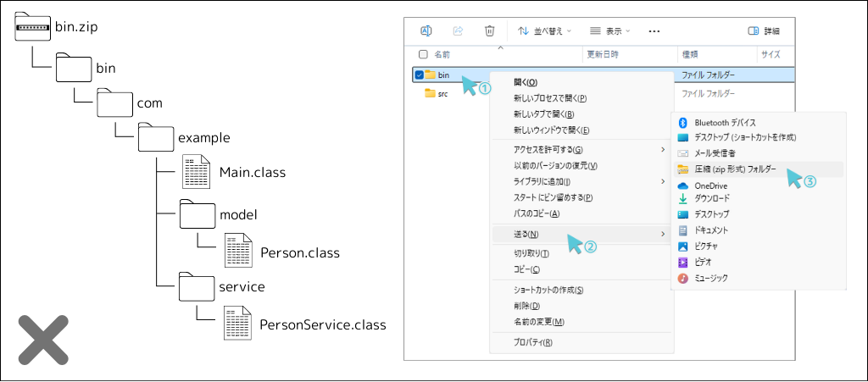Click the Rename icon in toolbar

(426, 30)
